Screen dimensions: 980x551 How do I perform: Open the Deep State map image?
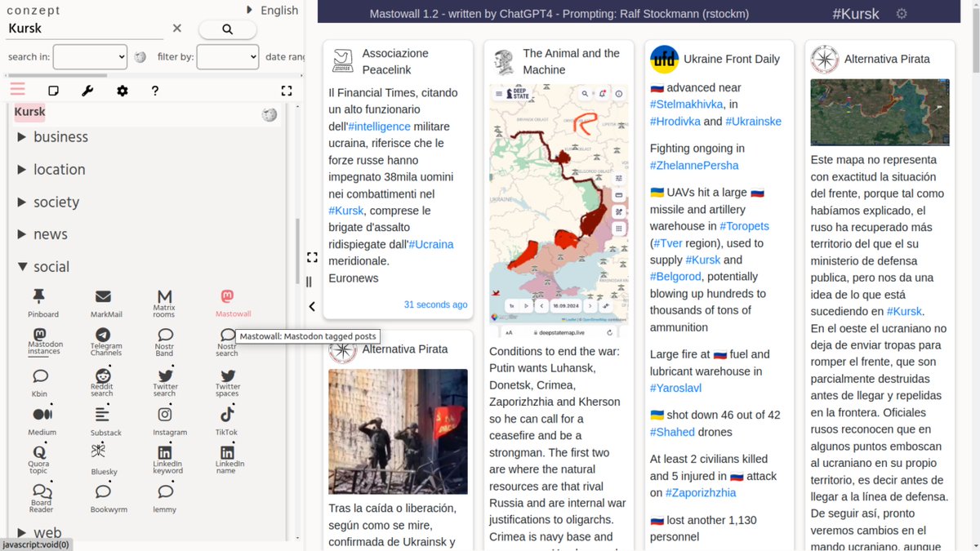[559, 211]
